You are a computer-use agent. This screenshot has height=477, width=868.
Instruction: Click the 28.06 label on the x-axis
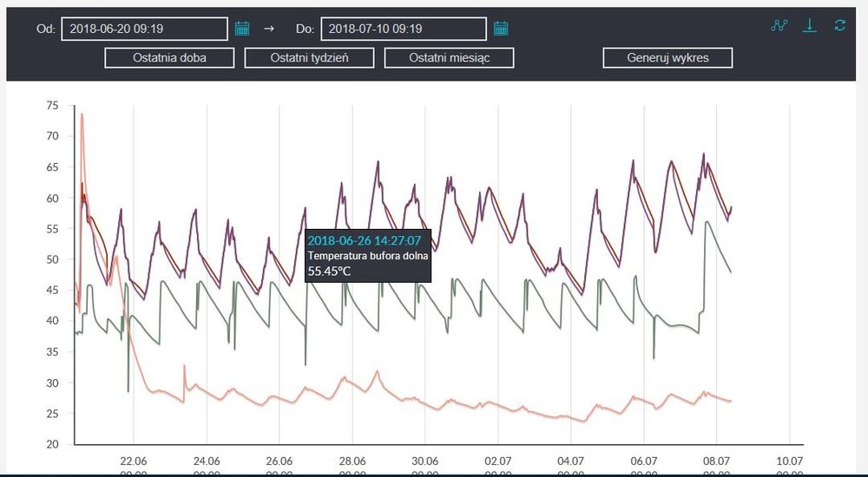click(352, 461)
